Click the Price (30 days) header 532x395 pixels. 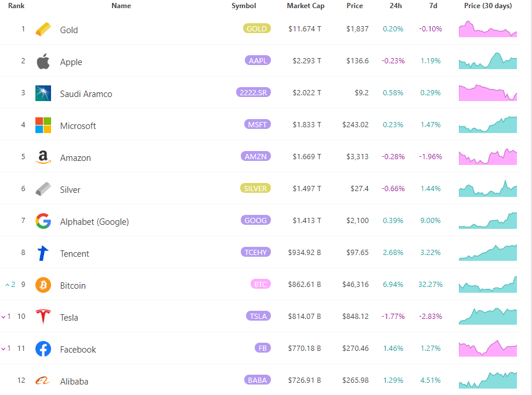pos(488,6)
